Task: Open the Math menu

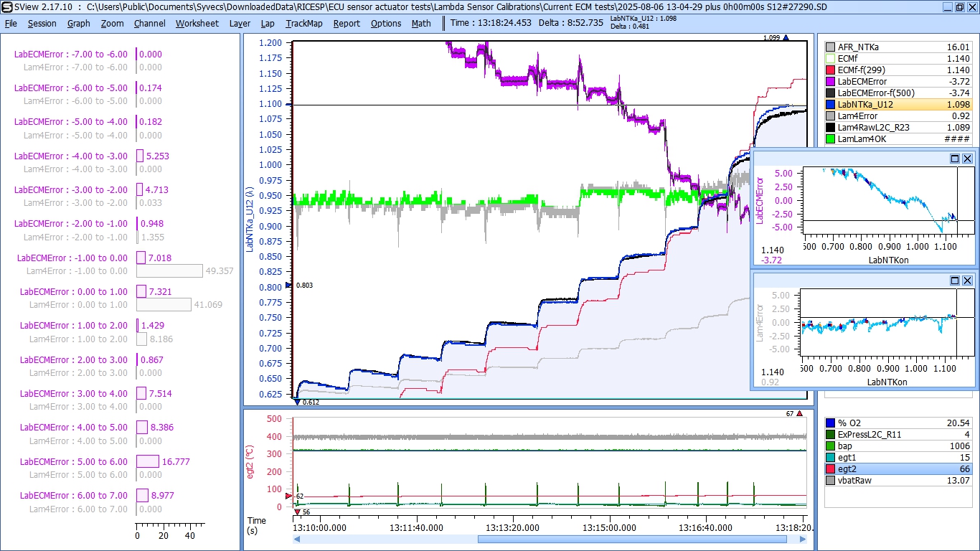Action: pos(421,23)
